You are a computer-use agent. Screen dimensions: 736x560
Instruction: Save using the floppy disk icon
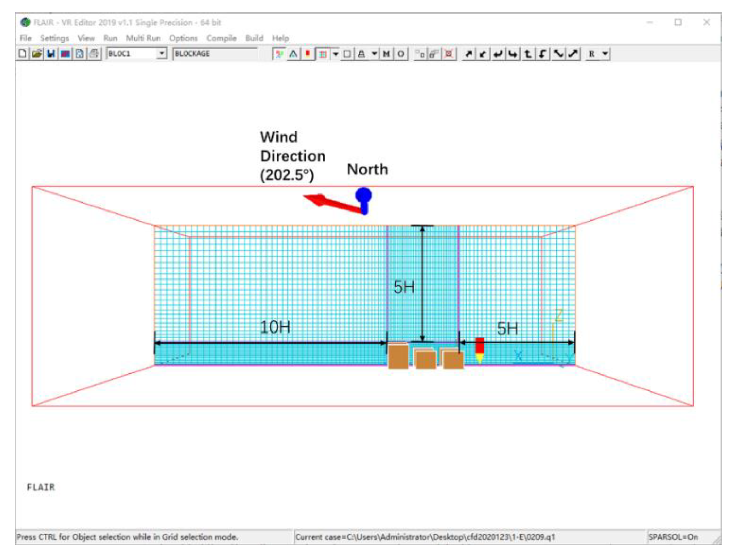coord(51,54)
